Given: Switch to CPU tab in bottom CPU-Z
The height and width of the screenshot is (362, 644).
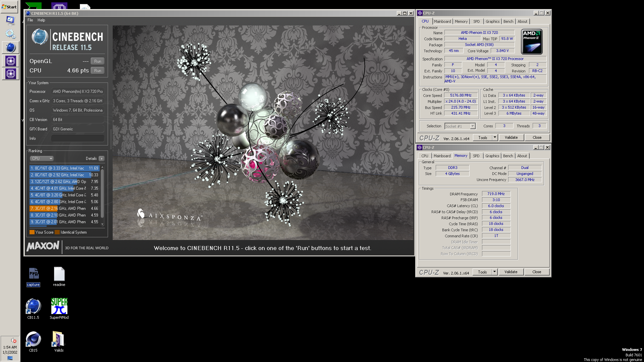Looking at the screenshot, I should [x=425, y=156].
